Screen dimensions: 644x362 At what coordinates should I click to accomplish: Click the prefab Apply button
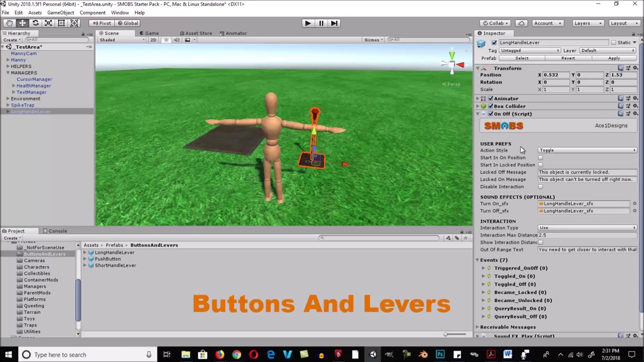pyautogui.click(x=614, y=58)
